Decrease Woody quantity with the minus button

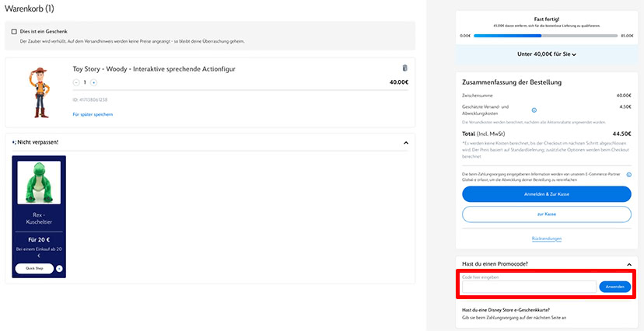(x=76, y=82)
